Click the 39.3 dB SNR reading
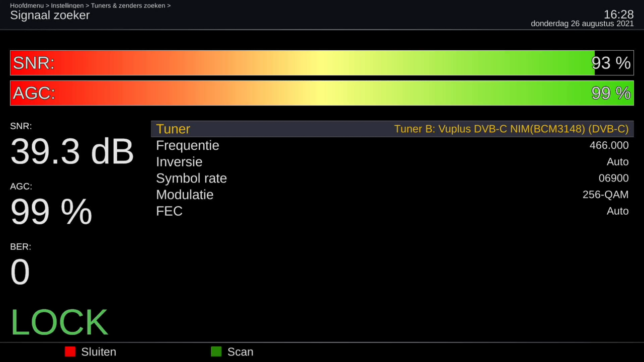Image resolution: width=644 pixels, height=362 pixels. 72,151
